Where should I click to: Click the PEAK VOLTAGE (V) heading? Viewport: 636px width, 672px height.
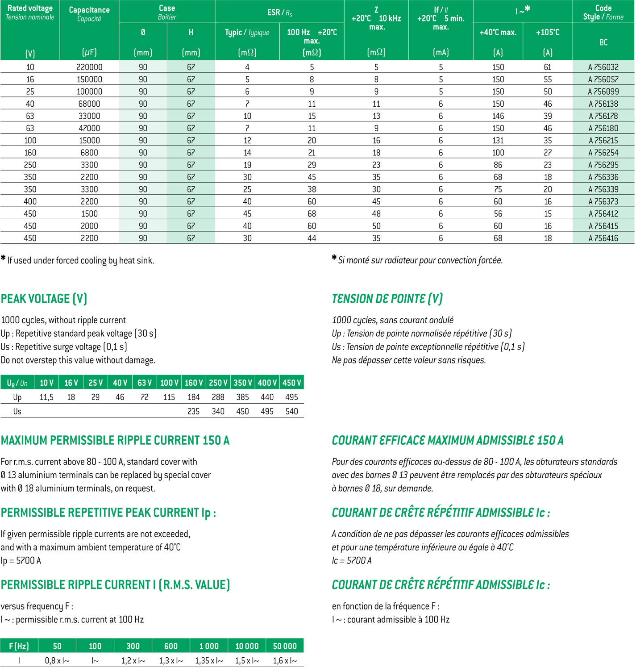44,299
